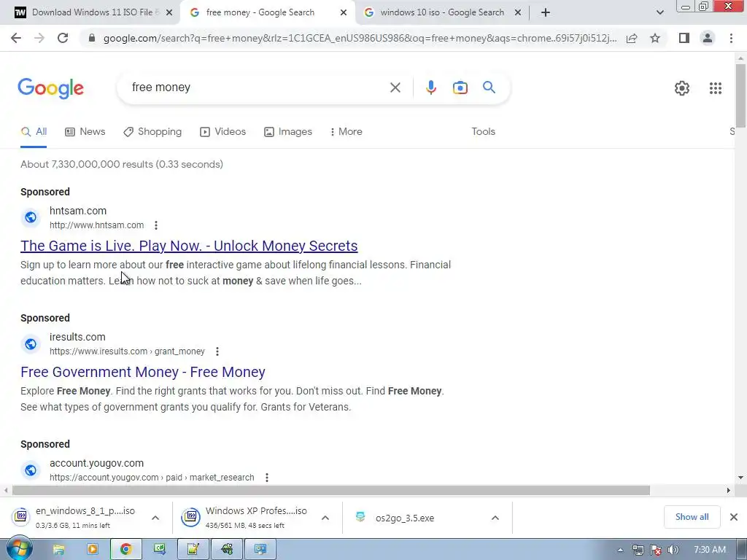Expand options for os2go_3.5.exe download
747x560 pixels.
[x=495, y=518]
